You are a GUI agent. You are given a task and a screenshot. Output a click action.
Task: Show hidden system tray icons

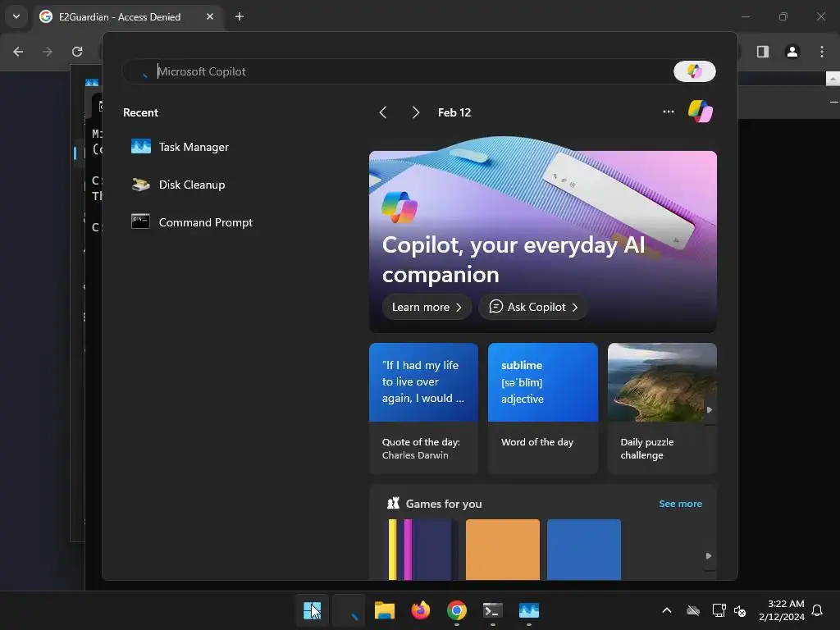[667, 610]
